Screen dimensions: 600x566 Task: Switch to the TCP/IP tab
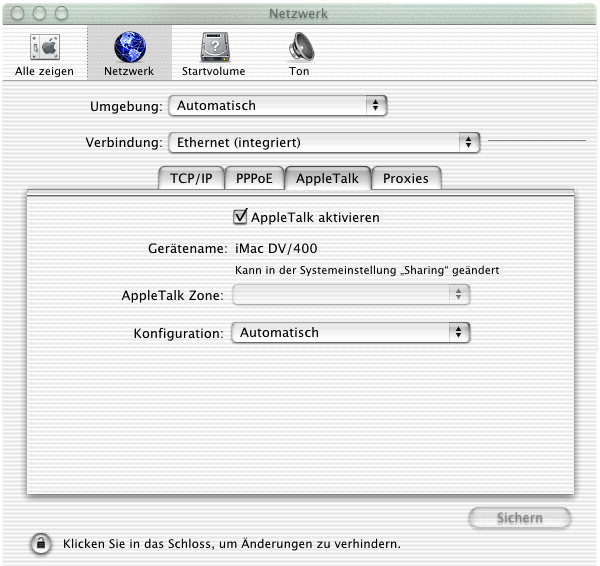pos(191,178)
